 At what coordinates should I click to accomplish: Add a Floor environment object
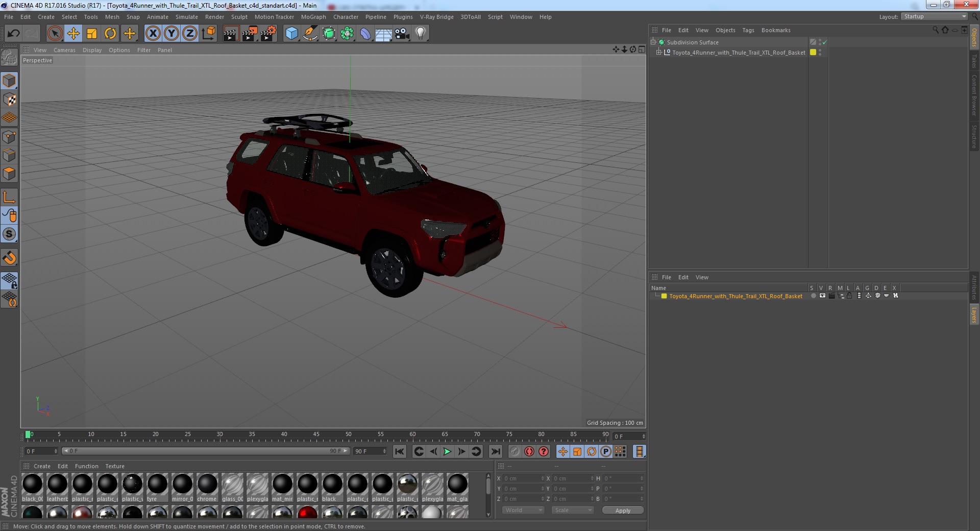click(384, 34)
